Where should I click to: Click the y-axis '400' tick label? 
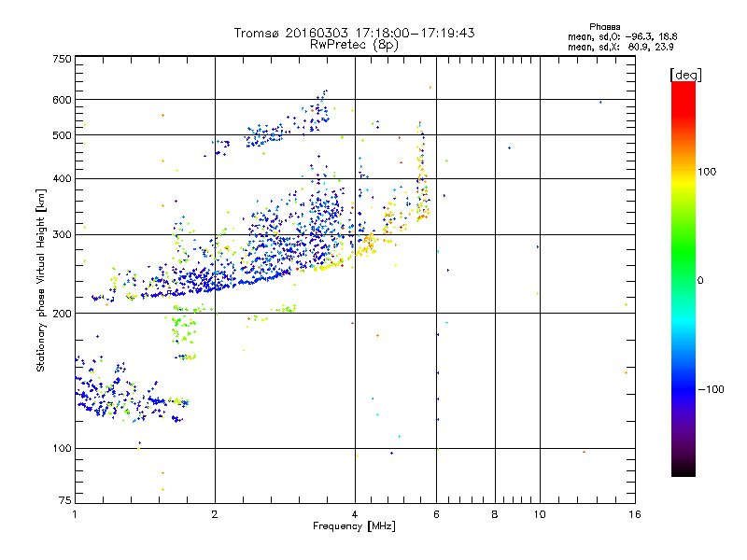tap(62, 178)
